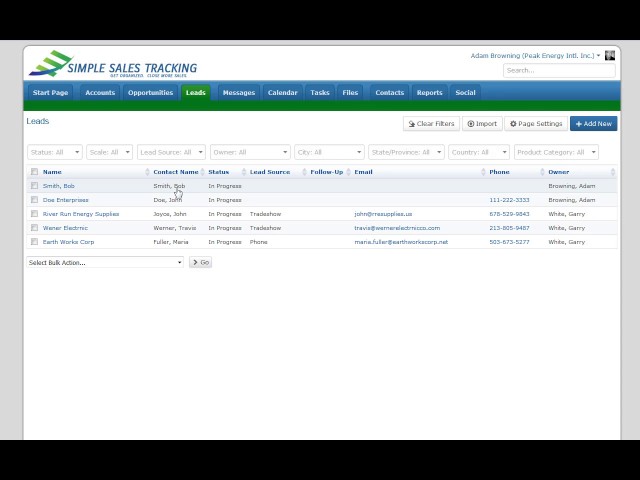The image size is (640, 480).
Task: Click the Go button beside the bulk action dropdown
Action: pyautogui.click(x=200, y=262)
